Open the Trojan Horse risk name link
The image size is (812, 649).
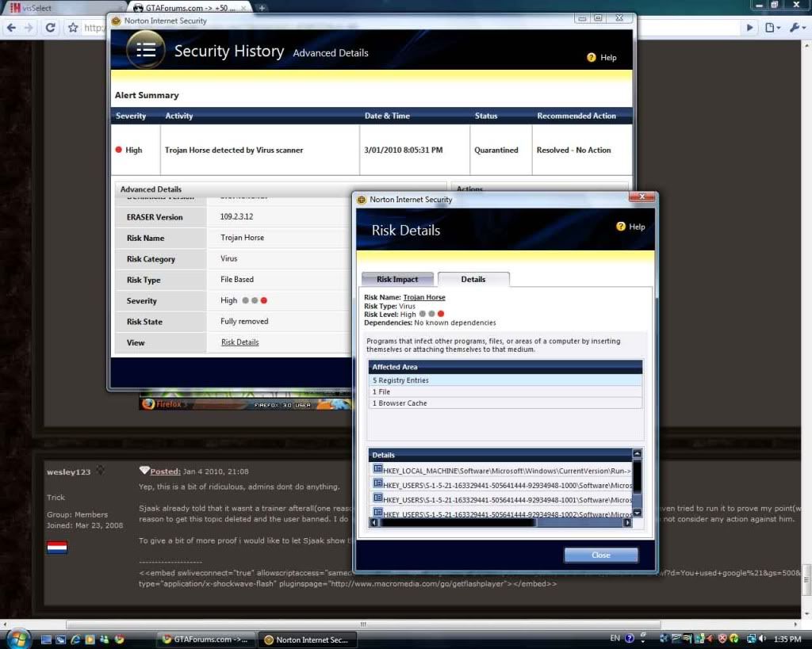point(424,297)
